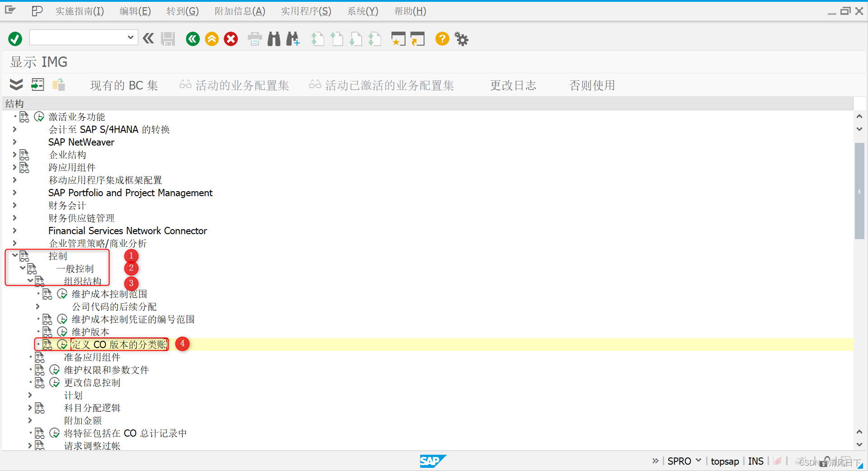Click the glasses icon beside 活动的业务配置集
Screen dimensions: 868x471
(x=185, y=85)
